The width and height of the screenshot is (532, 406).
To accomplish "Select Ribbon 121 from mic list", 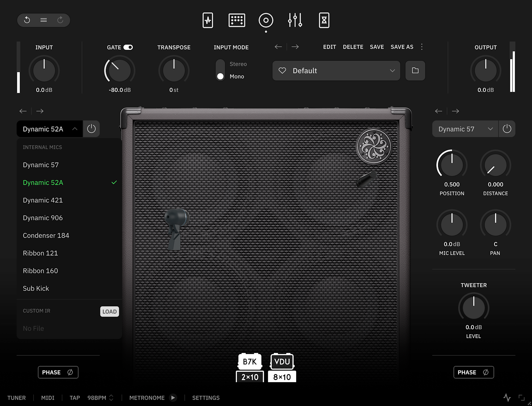I will (40, 253).
